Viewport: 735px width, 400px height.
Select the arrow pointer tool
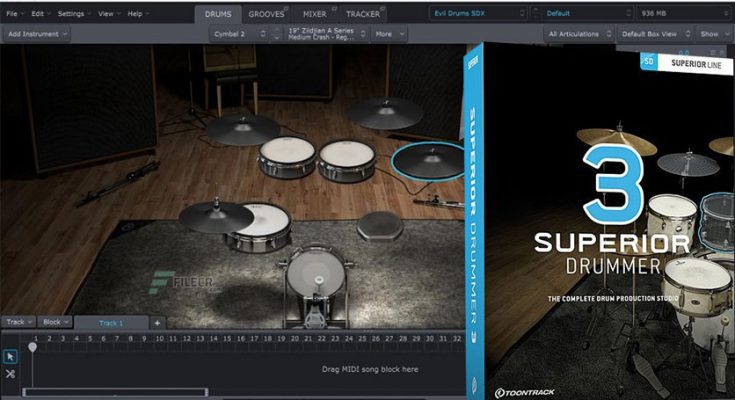click(x=11, y=356)
